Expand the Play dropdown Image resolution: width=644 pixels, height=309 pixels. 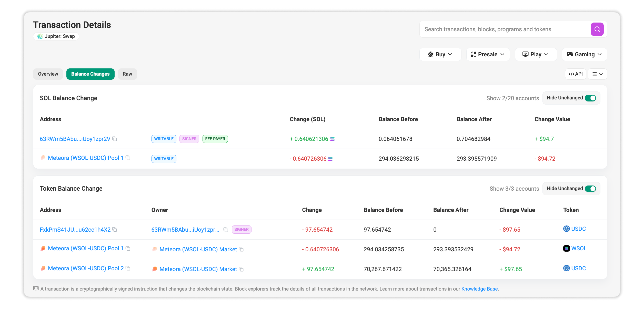pos(536,54)
